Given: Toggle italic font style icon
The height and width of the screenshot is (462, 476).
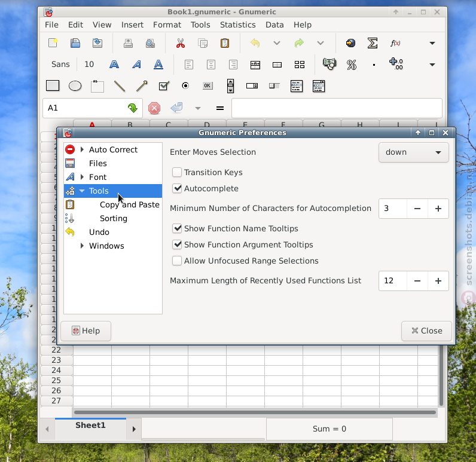Looking at the screenshot, I should click(136, 65).
